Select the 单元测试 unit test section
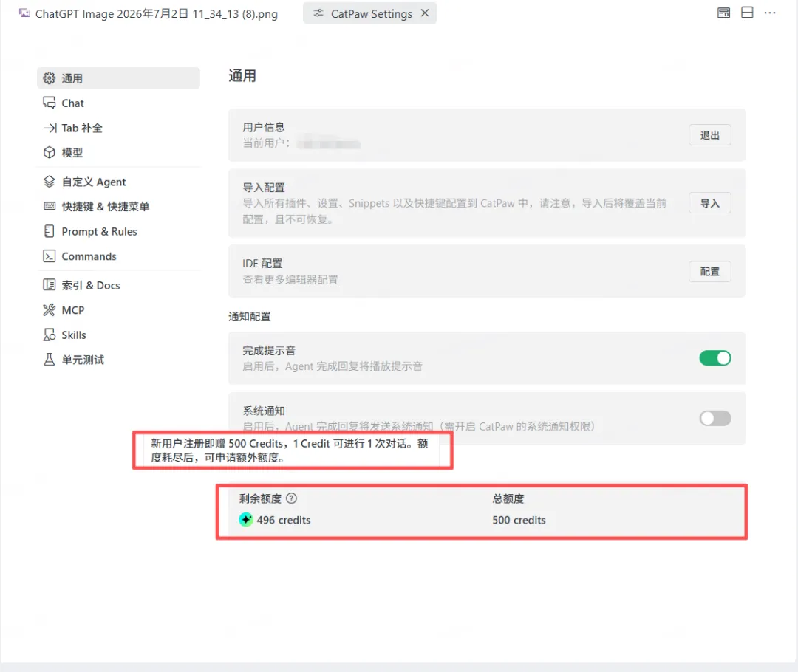This screenshot has height=672, width=798. tap(118, 360)
